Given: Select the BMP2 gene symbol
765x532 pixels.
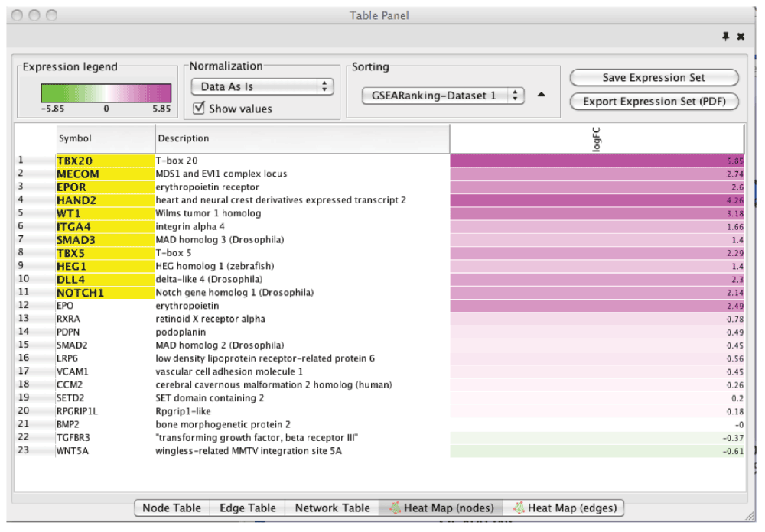Looking at the screenshot, I should pos(68,424).
